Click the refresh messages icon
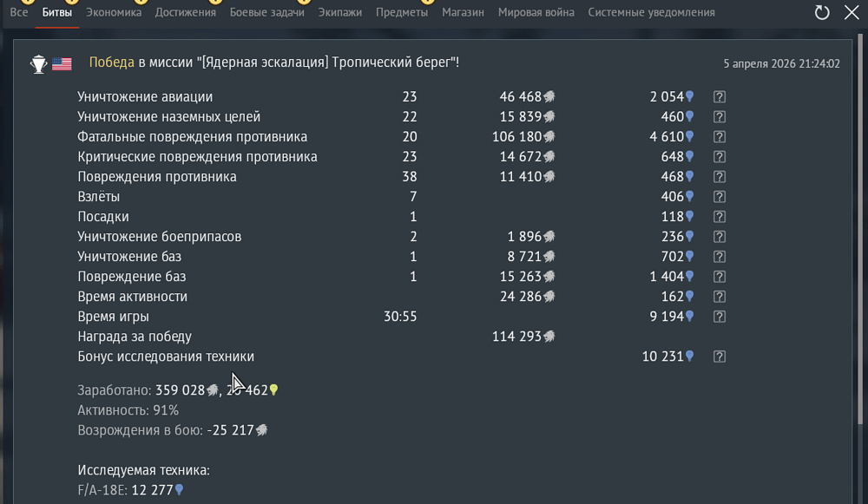Image resolution: width=868 pixels, height=504 pixels. [821, 13]
